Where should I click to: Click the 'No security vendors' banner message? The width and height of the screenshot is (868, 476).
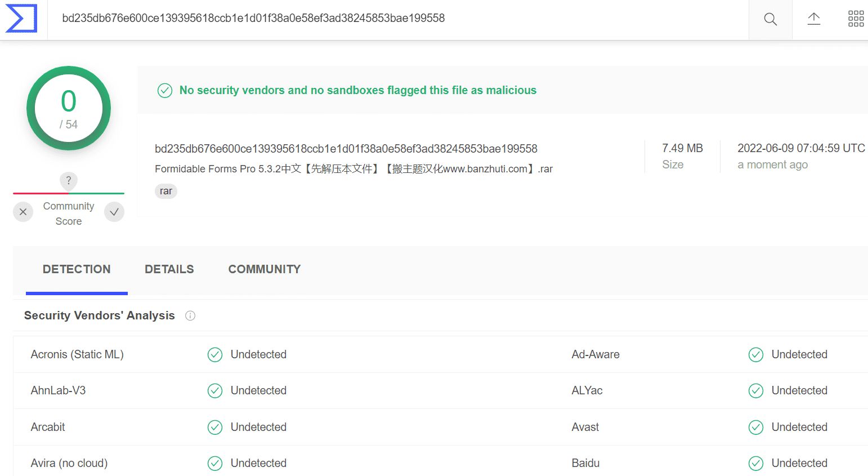358,90
